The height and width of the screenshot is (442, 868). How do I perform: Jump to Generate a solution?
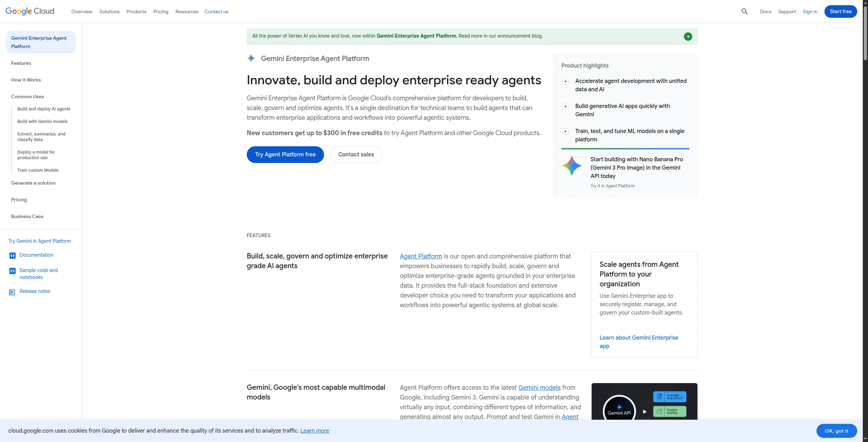pos(33,183)
